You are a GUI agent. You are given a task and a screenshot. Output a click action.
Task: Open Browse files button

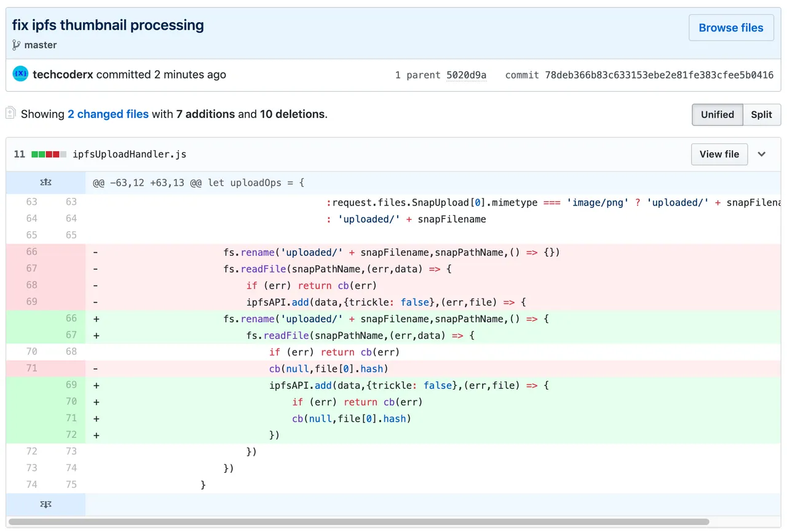[x=731, y=28]
